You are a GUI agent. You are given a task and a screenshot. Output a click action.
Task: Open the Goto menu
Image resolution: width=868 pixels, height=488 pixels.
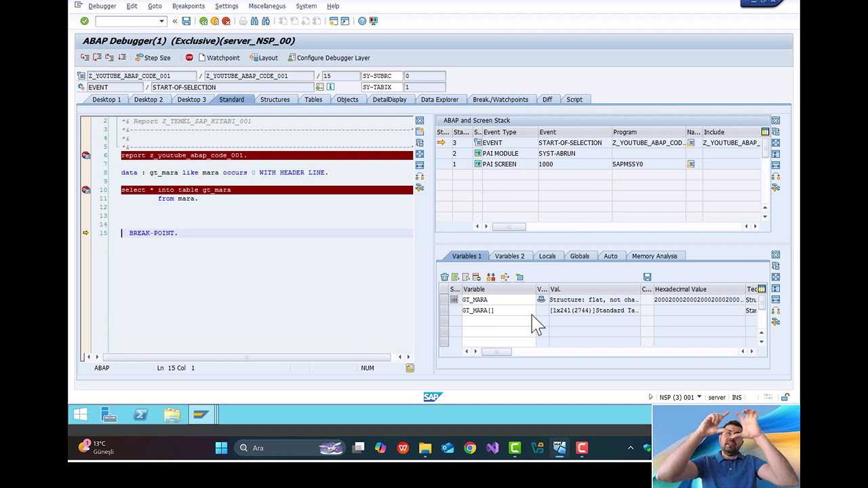point(155,6)
